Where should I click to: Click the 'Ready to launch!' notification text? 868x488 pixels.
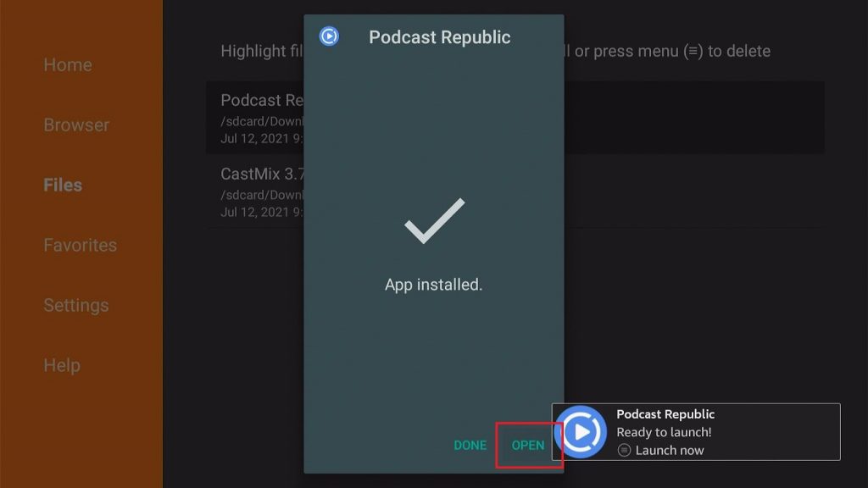[x=664, y=432]
